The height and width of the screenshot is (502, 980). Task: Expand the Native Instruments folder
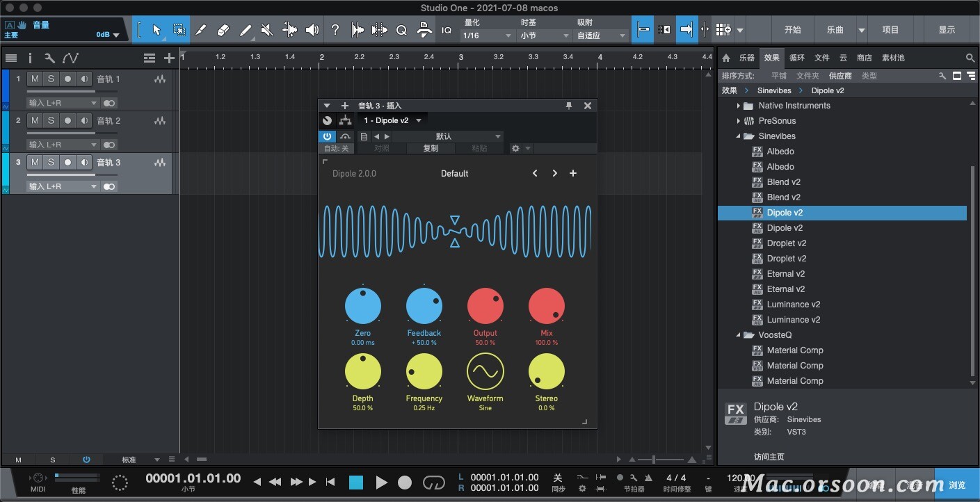(x=739, y=106)
